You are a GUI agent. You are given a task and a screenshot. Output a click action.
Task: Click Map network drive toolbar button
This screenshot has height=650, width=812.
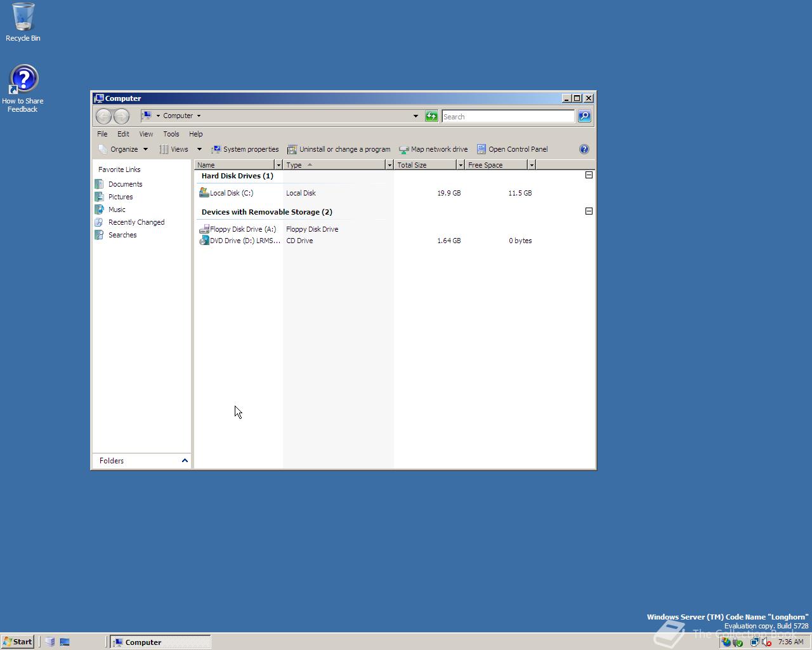[x=433, y=149]
